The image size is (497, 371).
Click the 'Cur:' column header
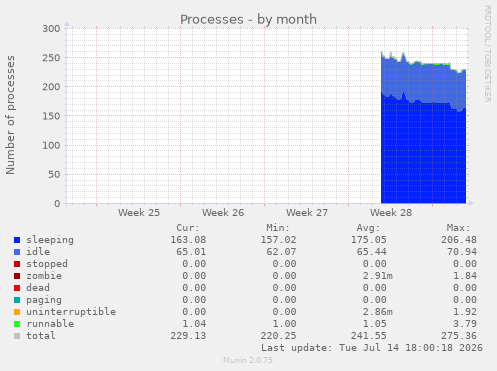[188, 228]
